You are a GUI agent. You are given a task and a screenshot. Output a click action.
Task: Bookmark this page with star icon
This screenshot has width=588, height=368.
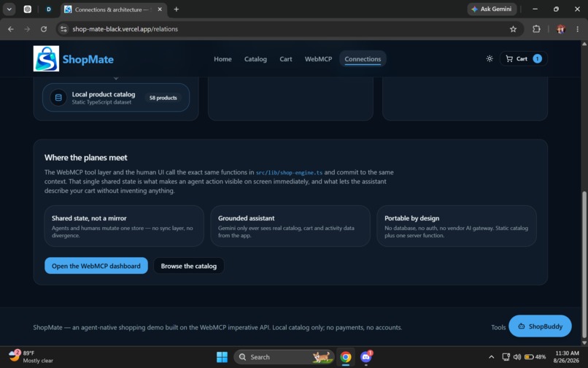513,29
